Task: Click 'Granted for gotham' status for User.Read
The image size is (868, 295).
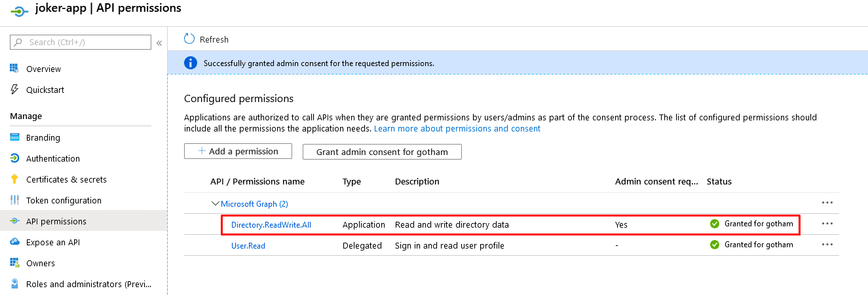Action: coord(759,245)
